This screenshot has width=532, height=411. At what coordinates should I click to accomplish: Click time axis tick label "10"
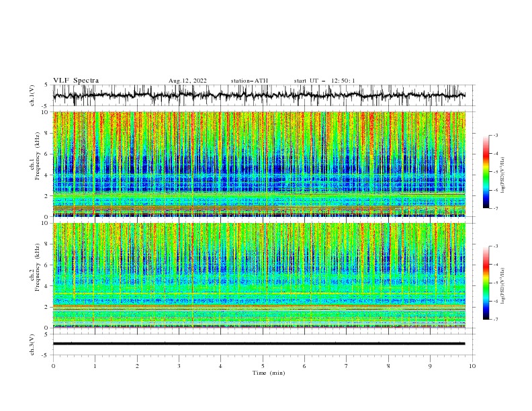[472, 366]
